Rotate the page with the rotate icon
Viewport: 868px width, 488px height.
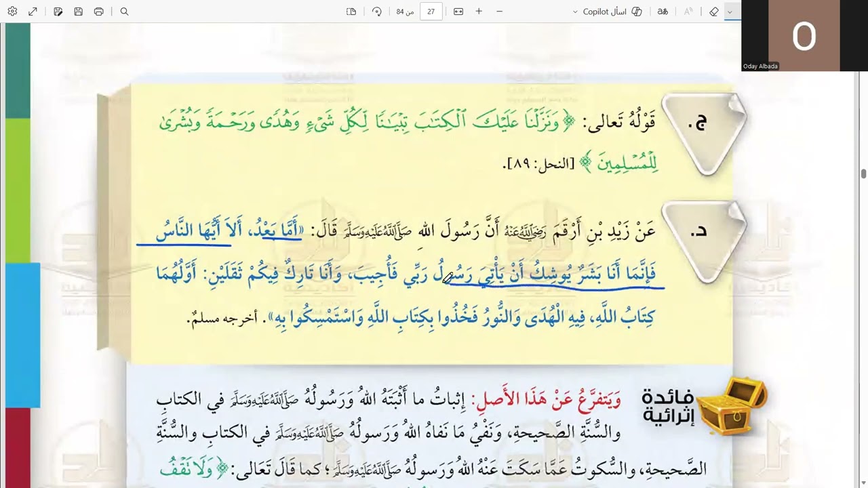[377, 12]
